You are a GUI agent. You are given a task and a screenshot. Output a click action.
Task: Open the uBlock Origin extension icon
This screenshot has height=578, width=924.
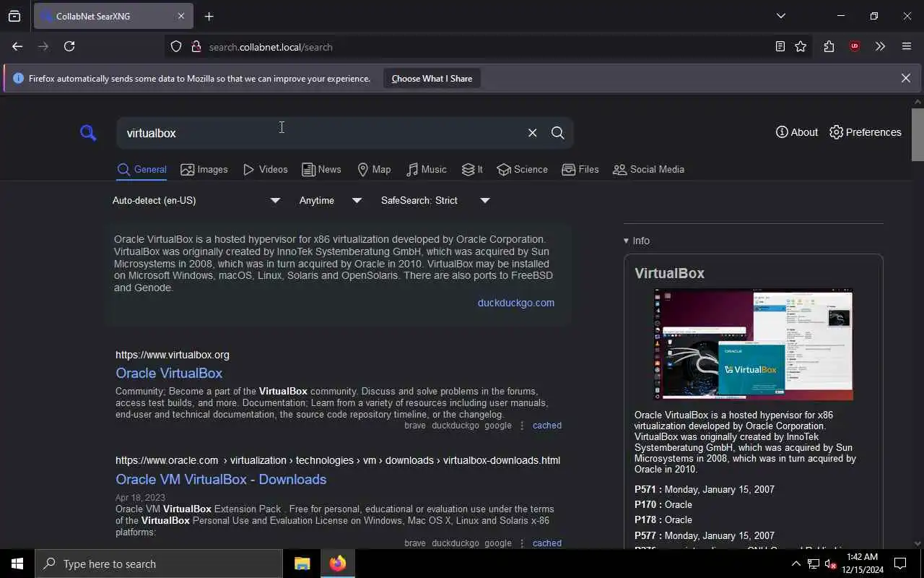(855, 46)
